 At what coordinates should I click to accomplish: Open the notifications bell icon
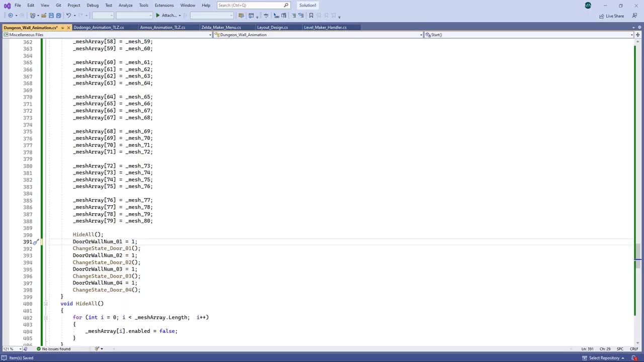[634, 358]
